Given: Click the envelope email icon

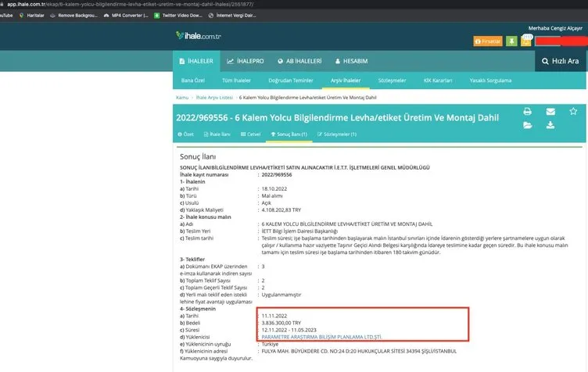Looking at the screenshot, I should point(550,112).
